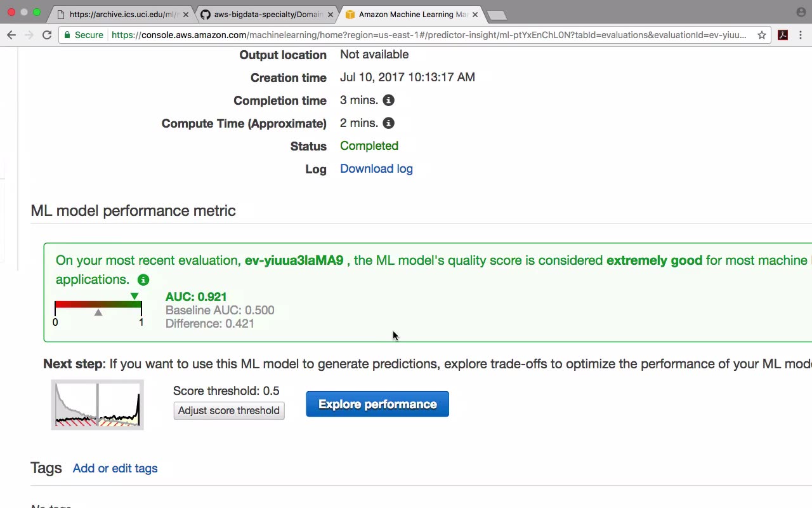This screenshot has width=812, height=508.
Task: Click the Tags section heading
Action: (x=46, y=468)
